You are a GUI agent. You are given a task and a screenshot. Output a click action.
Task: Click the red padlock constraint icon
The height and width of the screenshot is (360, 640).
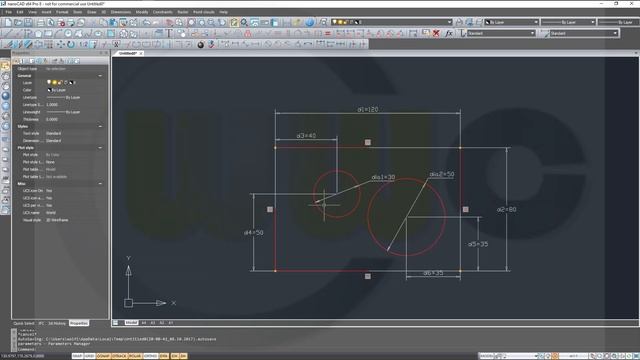click(248, 33)
